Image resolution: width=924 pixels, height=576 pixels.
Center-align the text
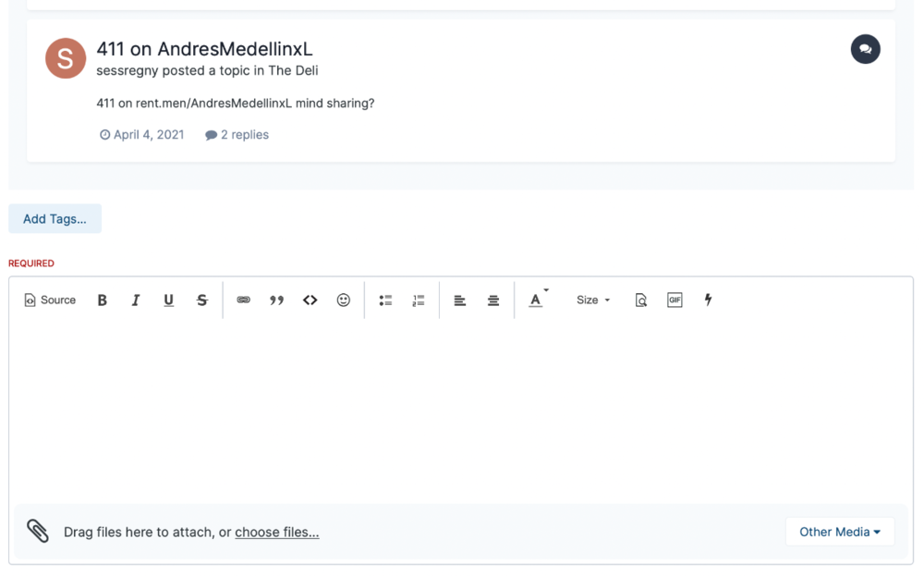pos(493,300)
